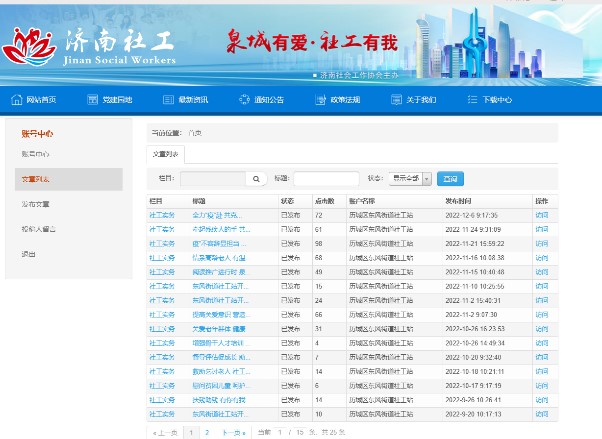Click the 最新资讯 news icon

(x=168, y=100)
